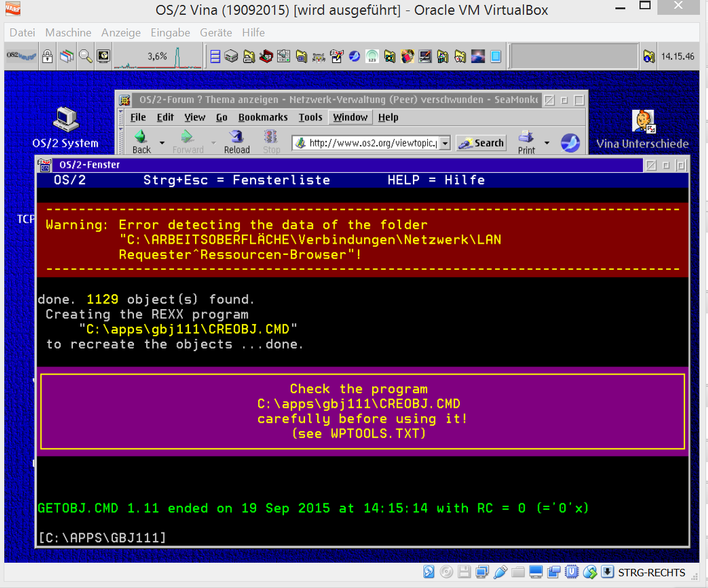Open the URL bar history dropdown
This screenshot has height=588, width=708.
click(x=445, y=143)
